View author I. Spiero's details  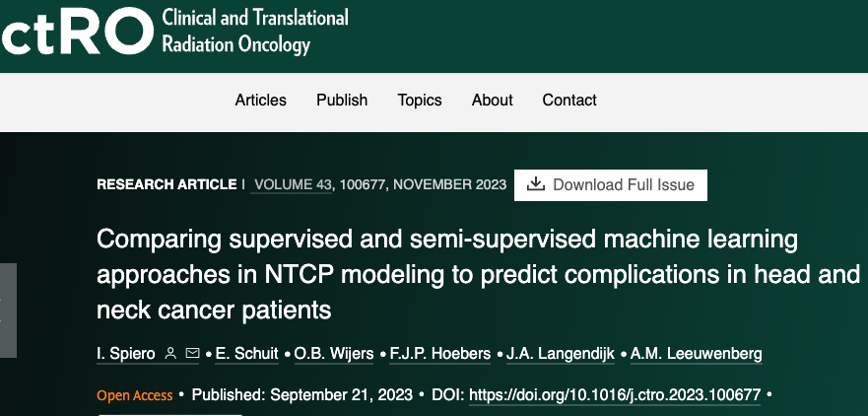[x=125, y=354]
